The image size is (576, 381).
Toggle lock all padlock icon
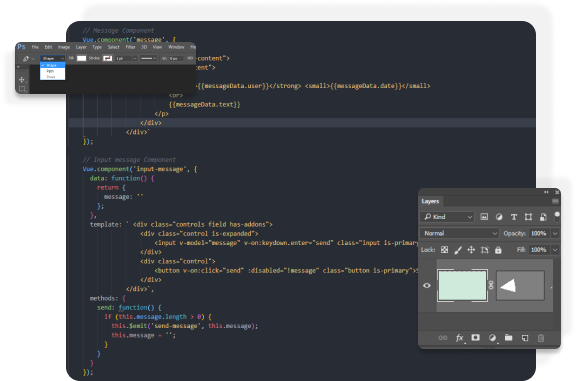(x=498, y=250)
